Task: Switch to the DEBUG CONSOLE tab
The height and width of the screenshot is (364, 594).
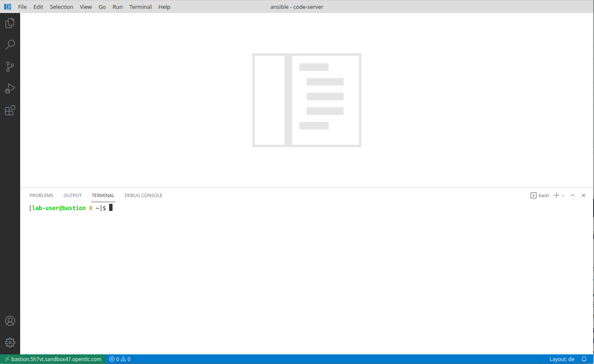Action: click(144, 195)
